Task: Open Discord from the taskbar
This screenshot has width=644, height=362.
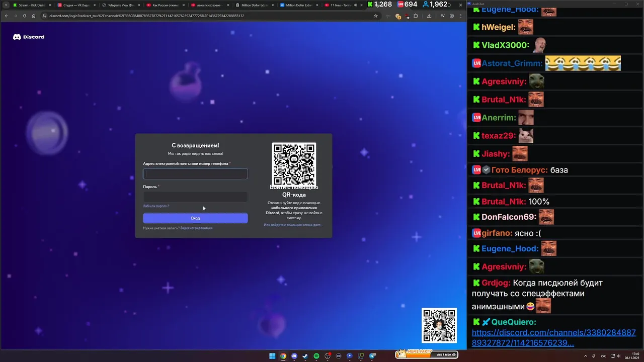Action: pos(294,356)
